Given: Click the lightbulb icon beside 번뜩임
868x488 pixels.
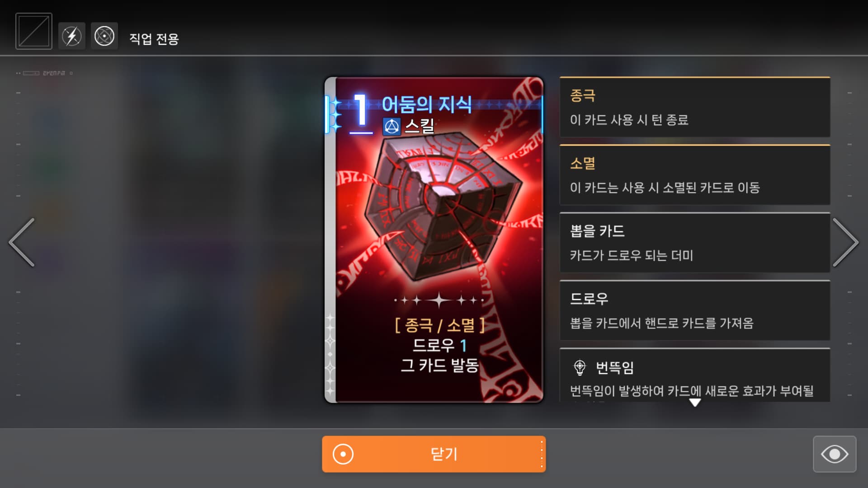Looking at the screenshot, I should click(580, 367).
